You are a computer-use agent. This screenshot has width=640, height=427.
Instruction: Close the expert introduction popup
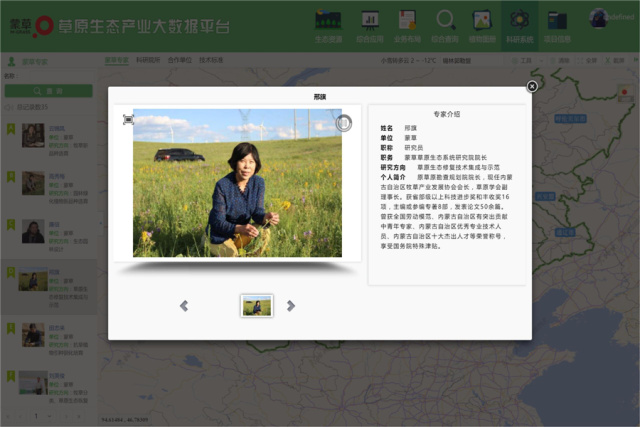coord(532,86)
